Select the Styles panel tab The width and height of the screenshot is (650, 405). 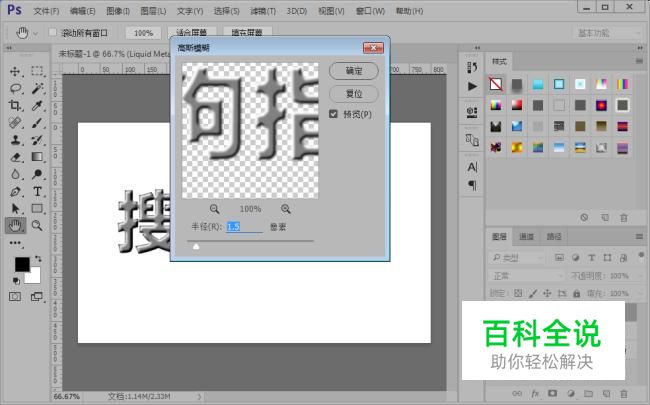click(499, 61)
